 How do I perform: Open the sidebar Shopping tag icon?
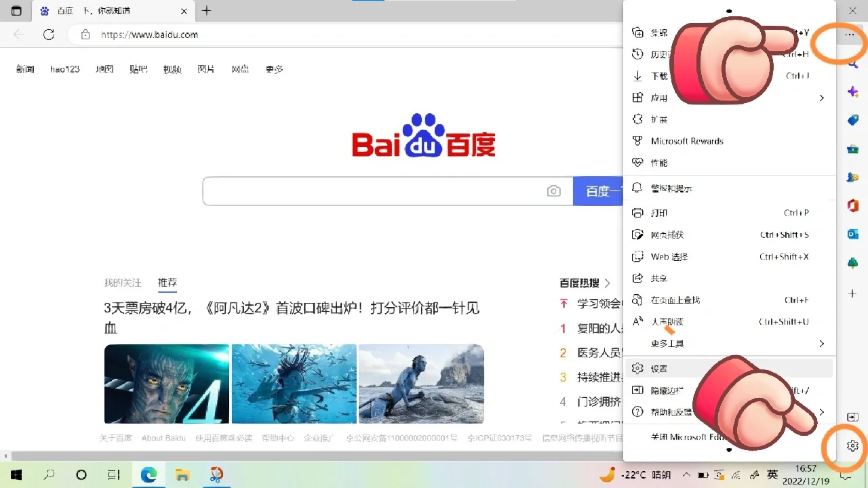point(853,120)
